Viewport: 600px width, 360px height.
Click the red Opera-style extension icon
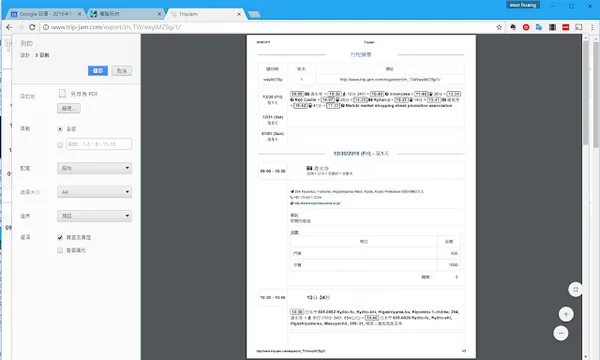[x=526, y=27]
